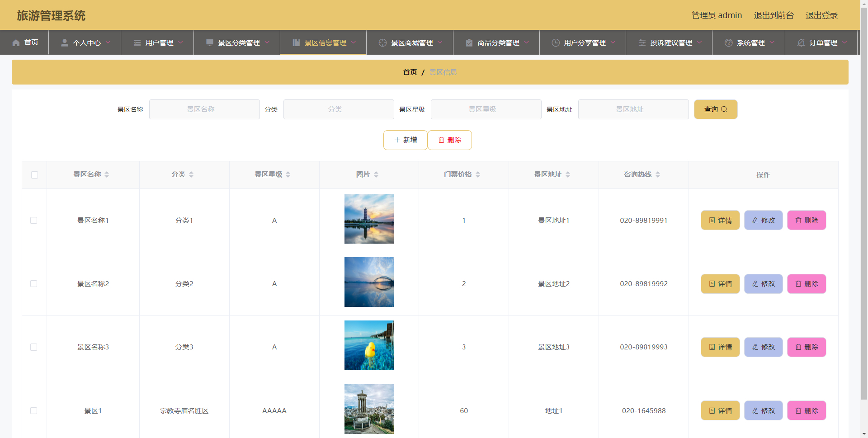Expand the 用户管理 dropdown menu
This screenshot has width=868, height=438.
click(159, 42)
